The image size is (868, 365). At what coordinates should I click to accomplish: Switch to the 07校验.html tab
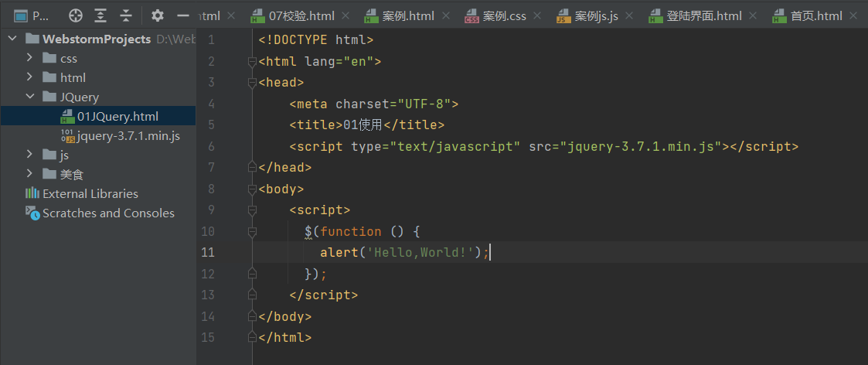301,16
